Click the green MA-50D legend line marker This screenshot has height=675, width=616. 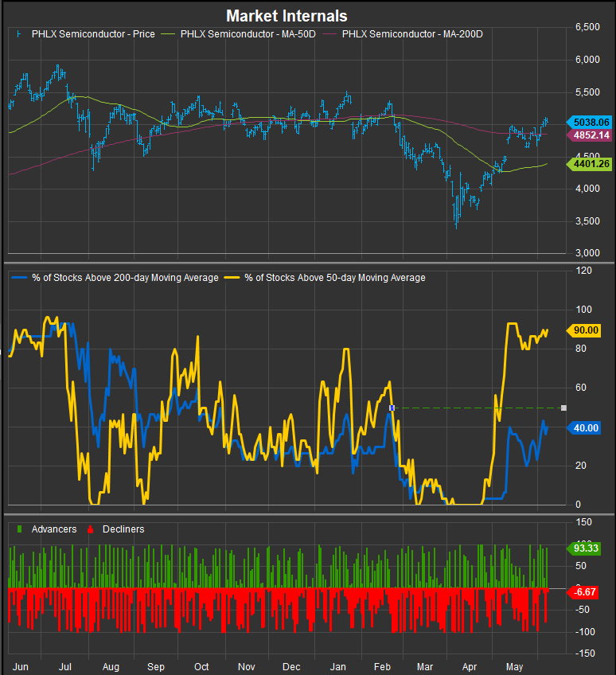pyautogui.click(x=168, y=34)
